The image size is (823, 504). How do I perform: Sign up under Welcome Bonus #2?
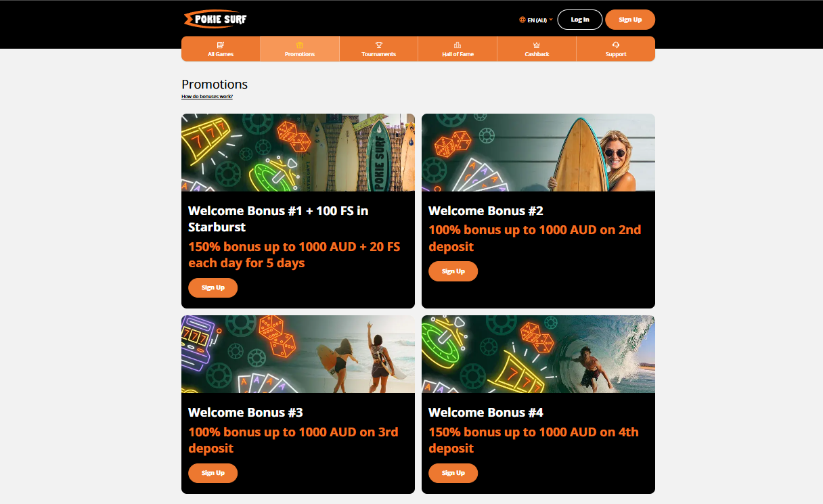click(x=453, y=271)
